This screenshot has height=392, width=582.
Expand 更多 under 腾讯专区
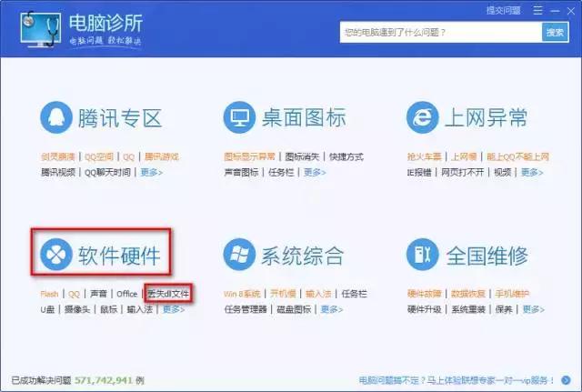tap(152, 172)
